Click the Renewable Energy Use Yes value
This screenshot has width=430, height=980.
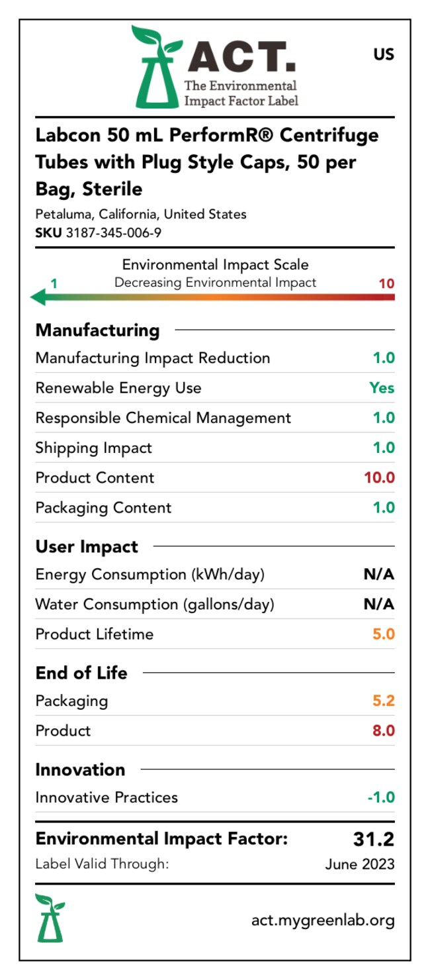click(382, 388)
